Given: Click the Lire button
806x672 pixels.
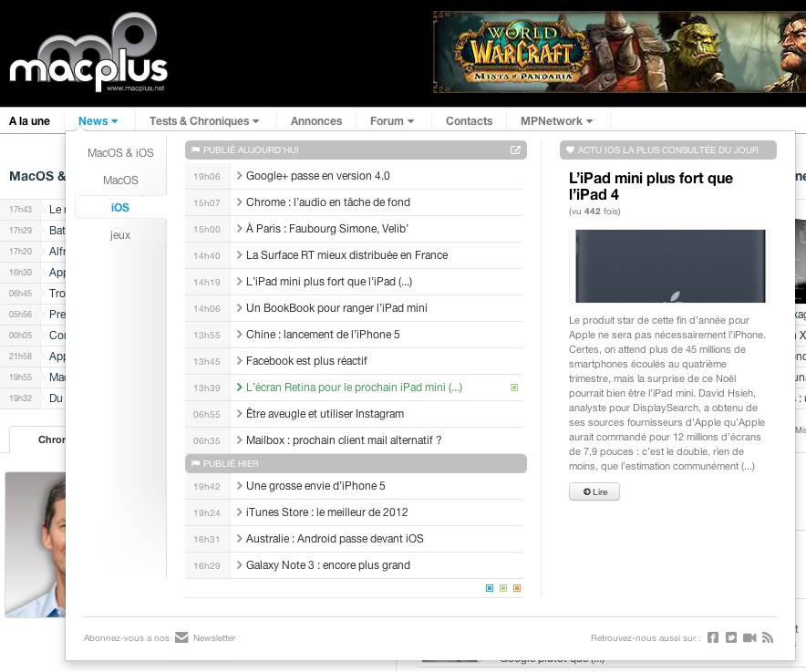Looking at the screenshot, I should click(x=594, y=492).
